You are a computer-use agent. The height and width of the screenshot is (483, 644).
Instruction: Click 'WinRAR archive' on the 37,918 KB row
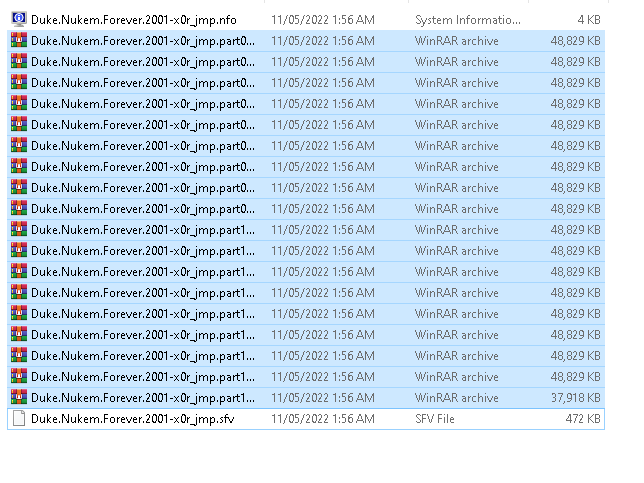click(457, 398)
